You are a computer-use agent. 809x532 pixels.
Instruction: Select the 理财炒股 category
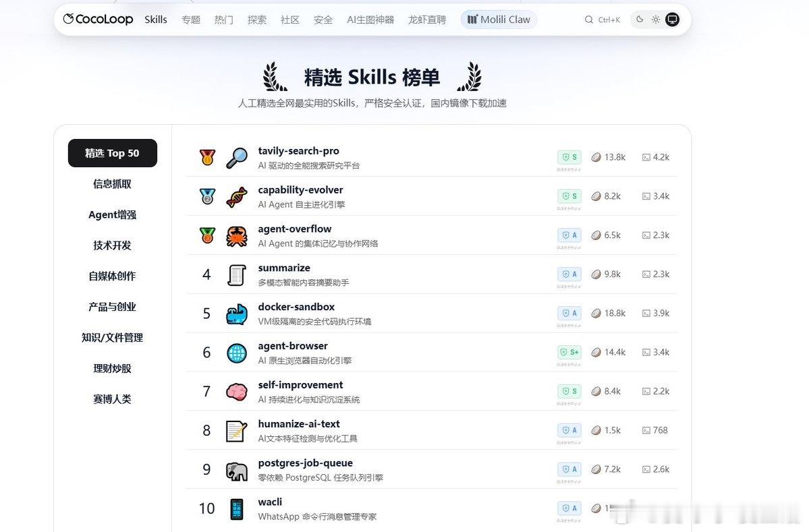113,369
